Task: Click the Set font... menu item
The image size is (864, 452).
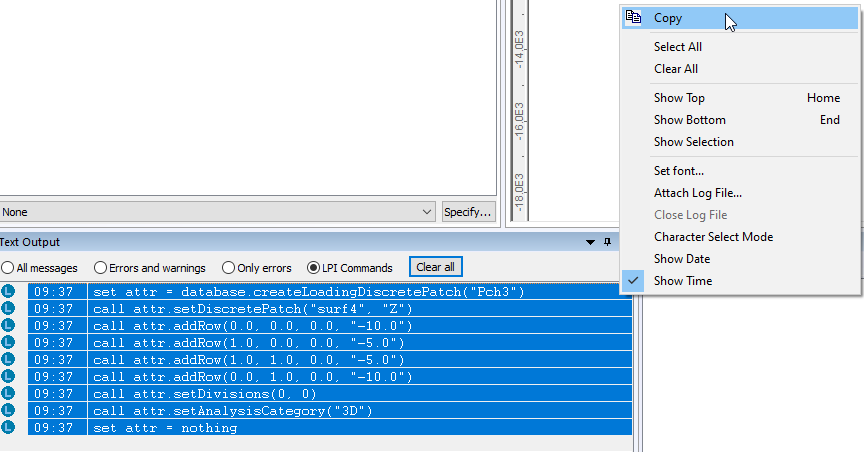Action: point(678,171)
